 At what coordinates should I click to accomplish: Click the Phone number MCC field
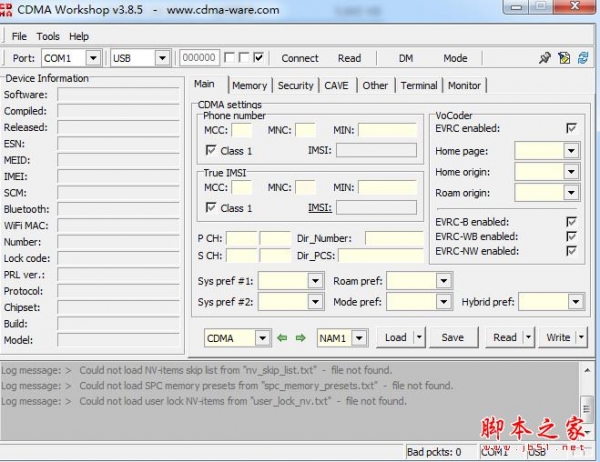click(241, 130)
